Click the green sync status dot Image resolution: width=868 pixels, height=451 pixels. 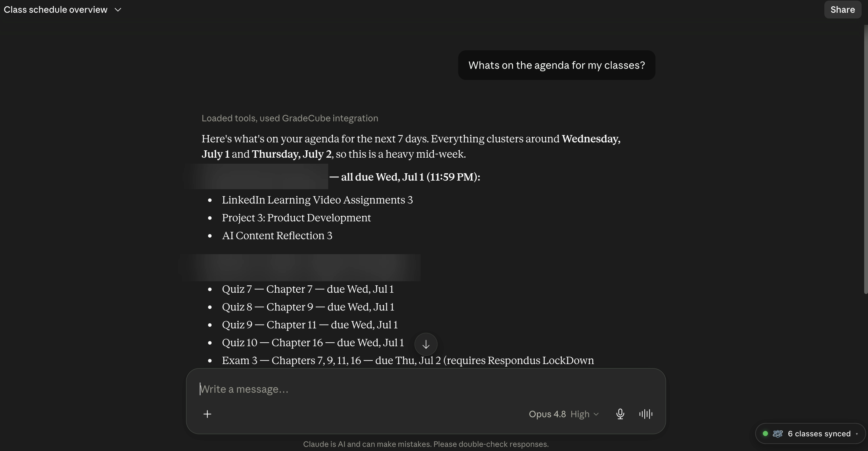(x=765, y=433)
